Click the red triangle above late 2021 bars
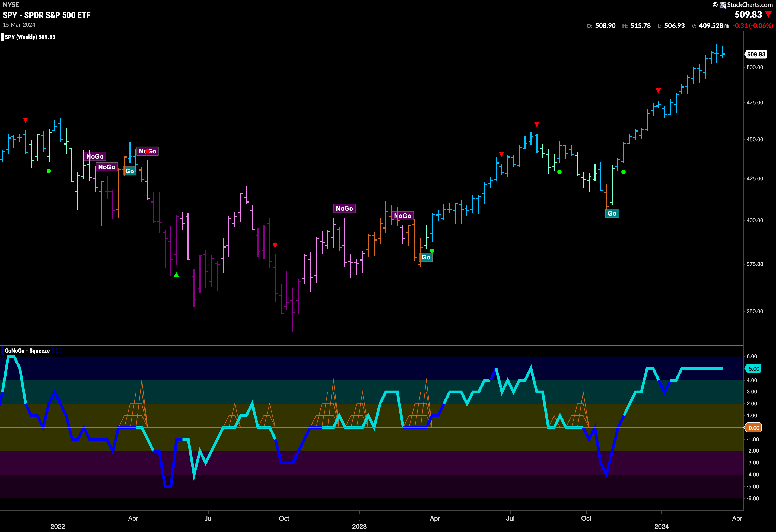This screenshot has height=532, width=776. pyautogui.click(x=26, y=120)
